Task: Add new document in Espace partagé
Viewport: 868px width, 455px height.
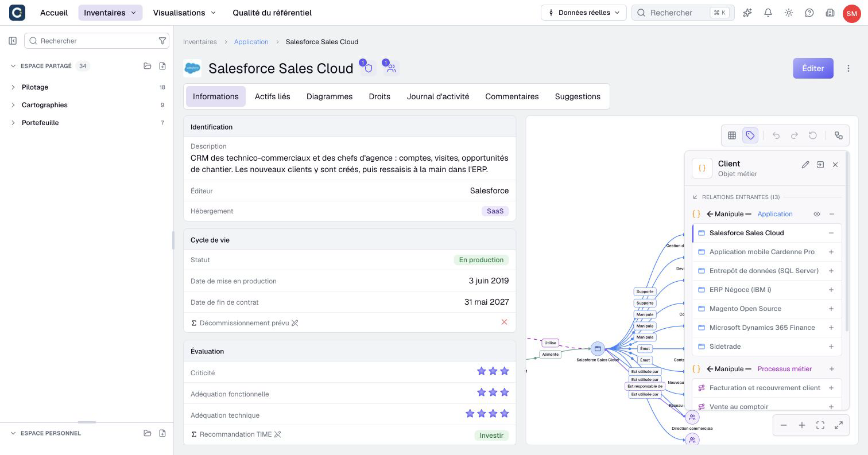Action: pyautogui.click(x=162, y=66)
